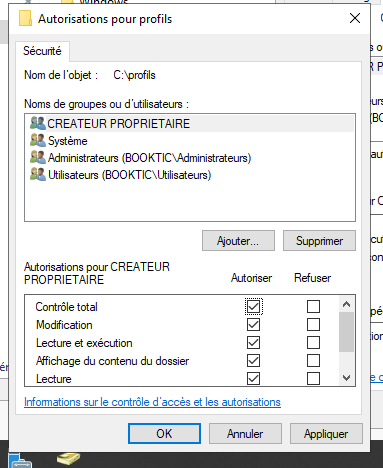The image size is (383, 468).
Task: Click the Administrateurs group icon
Action: point(38,157)
